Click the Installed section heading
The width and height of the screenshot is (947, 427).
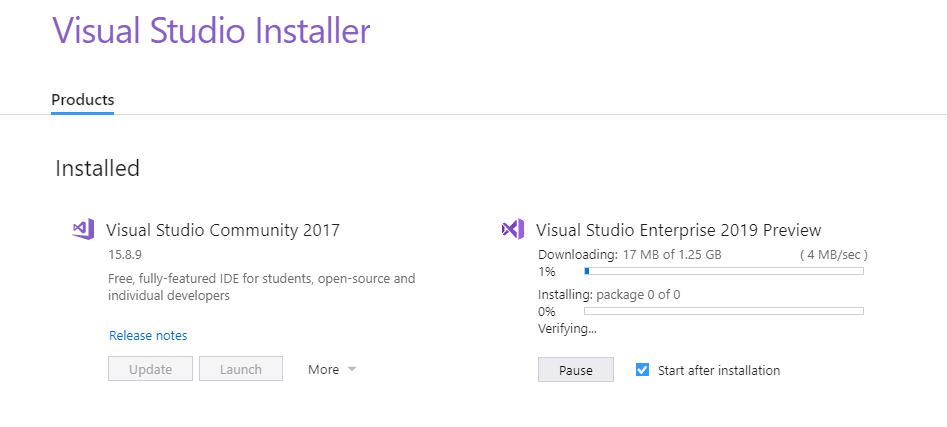(x=97, y=168)
